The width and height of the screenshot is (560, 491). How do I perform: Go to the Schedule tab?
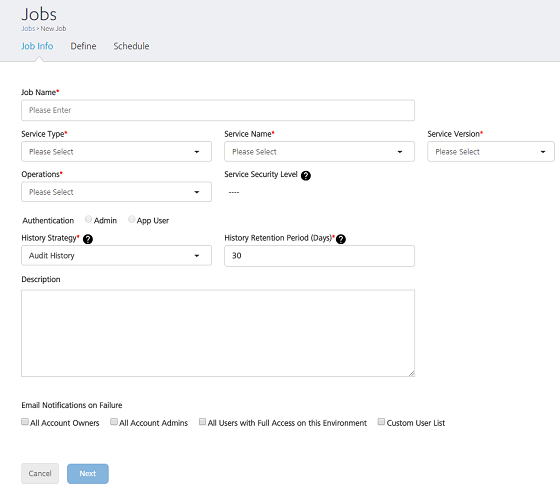131,46
